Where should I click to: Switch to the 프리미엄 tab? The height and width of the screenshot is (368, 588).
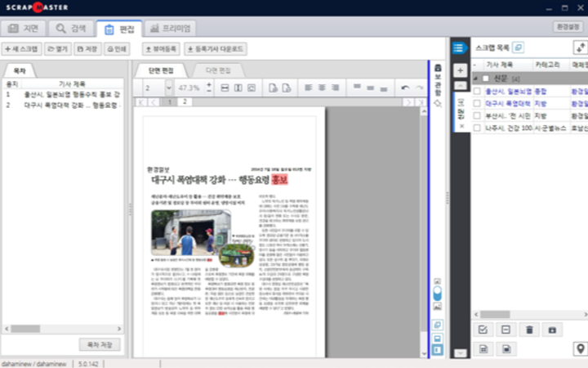[171, 29]
